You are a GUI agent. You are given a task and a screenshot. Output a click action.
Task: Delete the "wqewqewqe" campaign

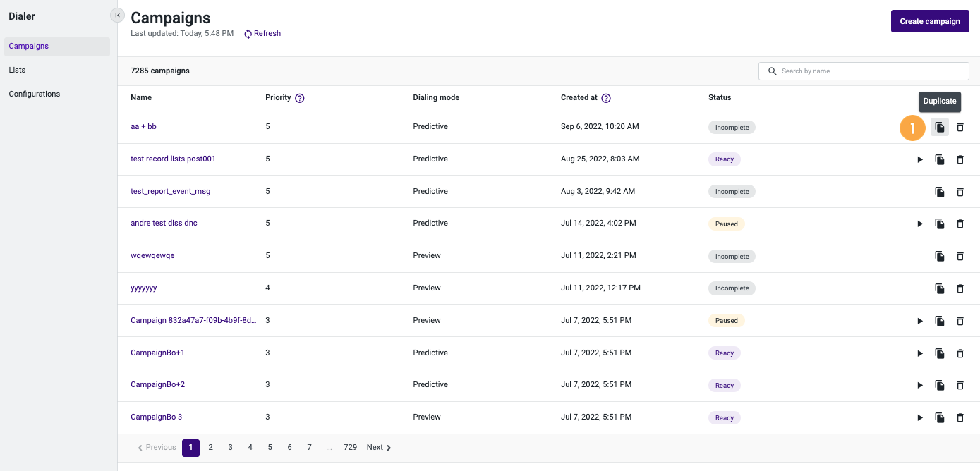(960, 256)
